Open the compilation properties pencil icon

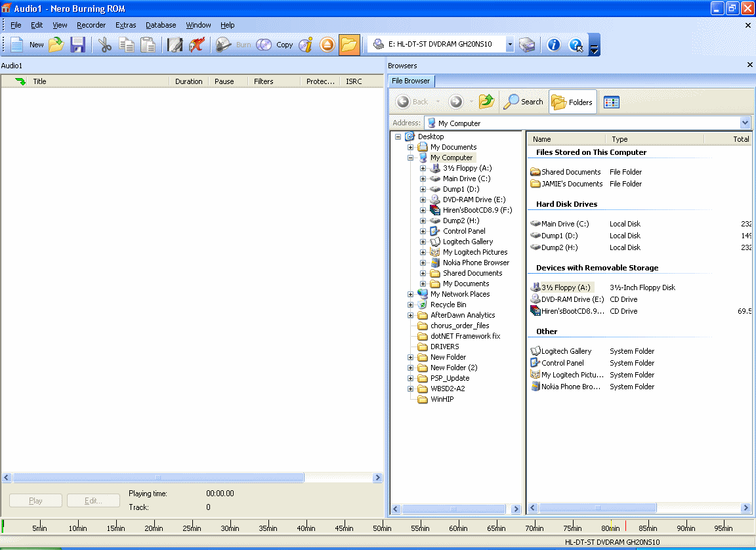point(175,45)
